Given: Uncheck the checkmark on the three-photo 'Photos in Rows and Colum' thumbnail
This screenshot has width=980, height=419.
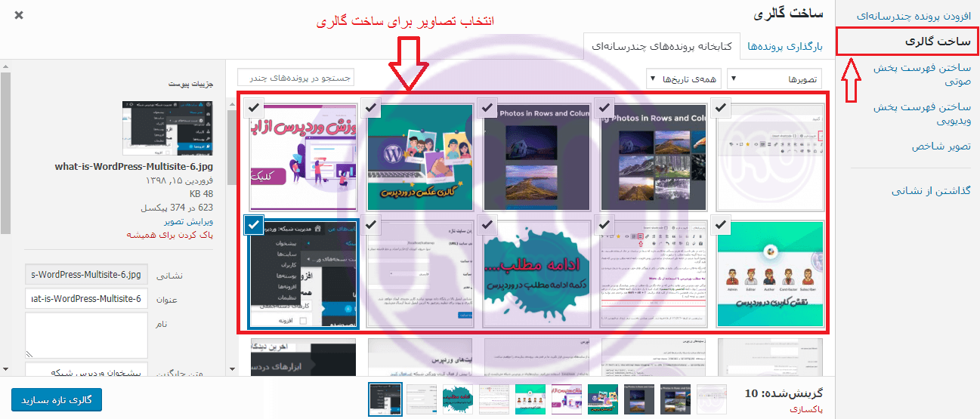Looking at the screenshot, I should tap(488, 108).
